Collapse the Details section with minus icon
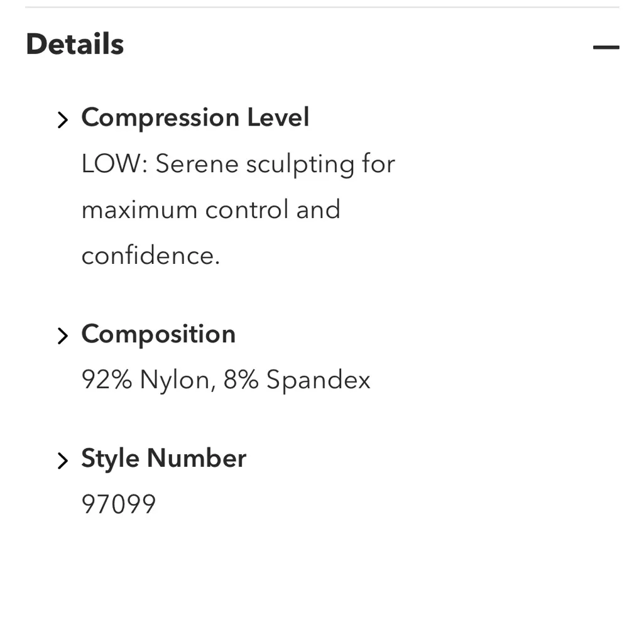Screen dimensions: 644x644 [606, 47]
